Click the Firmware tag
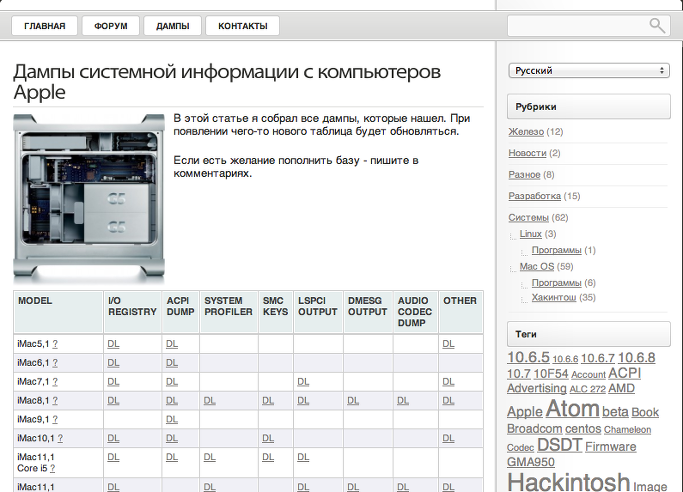 [x=610, y=447]
